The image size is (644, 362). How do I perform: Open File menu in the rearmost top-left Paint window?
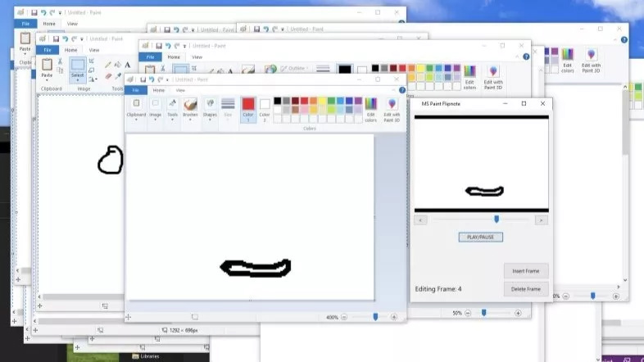pyautogui.click(x=25, y=24)
